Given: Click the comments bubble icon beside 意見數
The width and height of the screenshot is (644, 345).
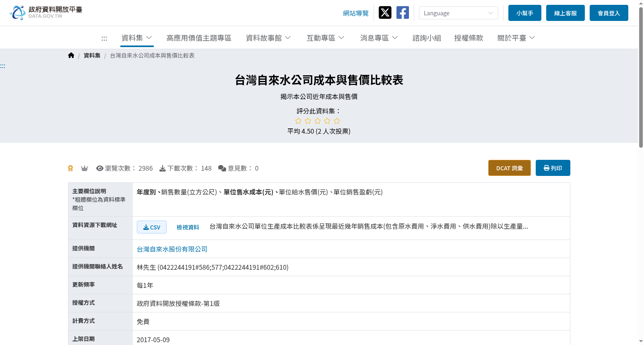Looking at the screenshot, I should click(222, 168).
